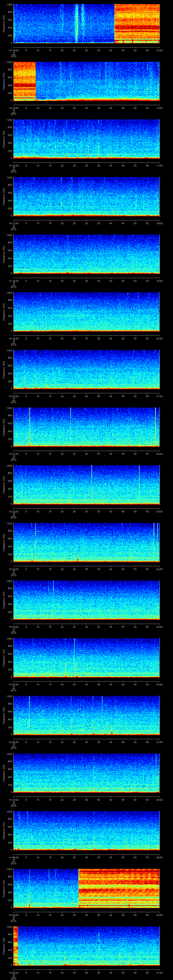Click the '27:00' end time label
Screen dimensions: 173x980
[x=159, y=742]
